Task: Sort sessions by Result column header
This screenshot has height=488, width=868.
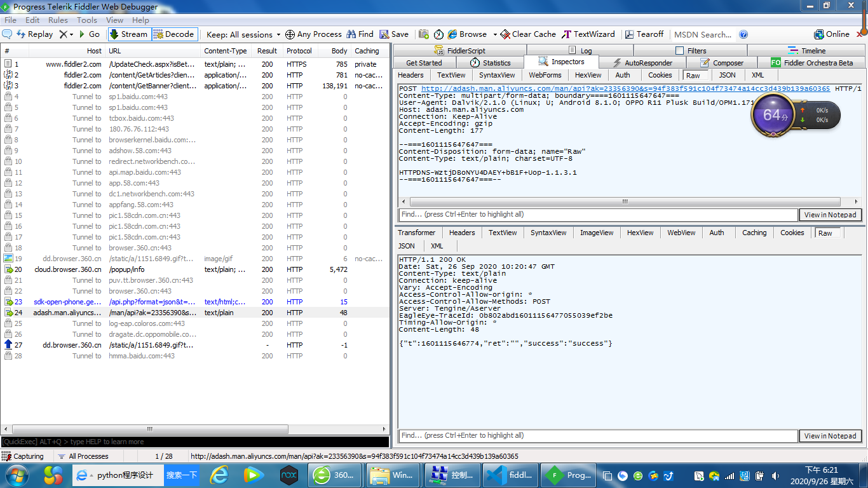Action: tap(267, 51)
